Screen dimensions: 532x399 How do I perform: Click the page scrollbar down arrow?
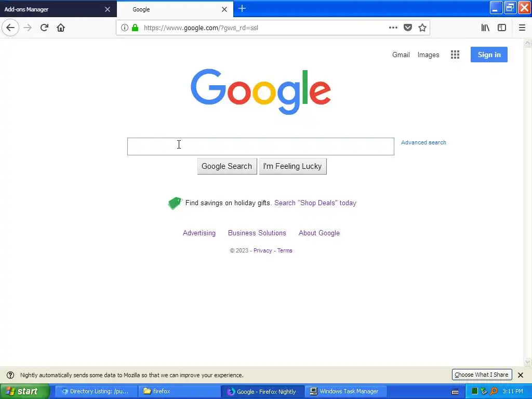point(528,362)
